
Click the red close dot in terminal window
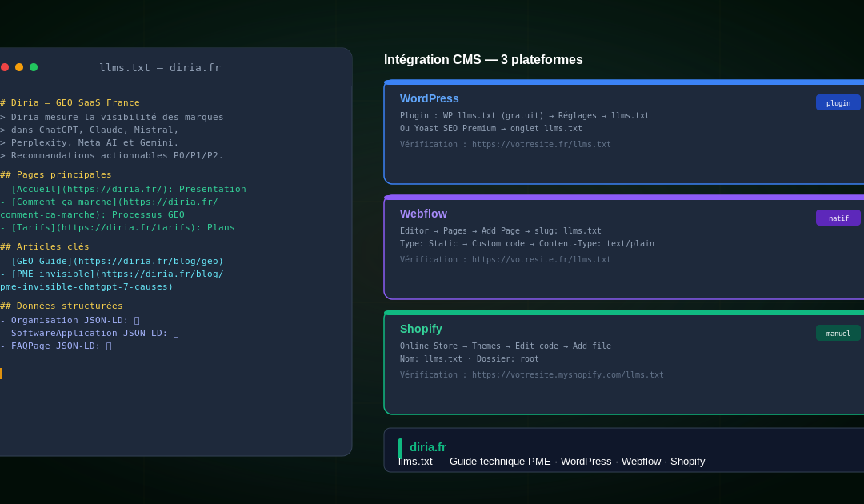(5, 67)
